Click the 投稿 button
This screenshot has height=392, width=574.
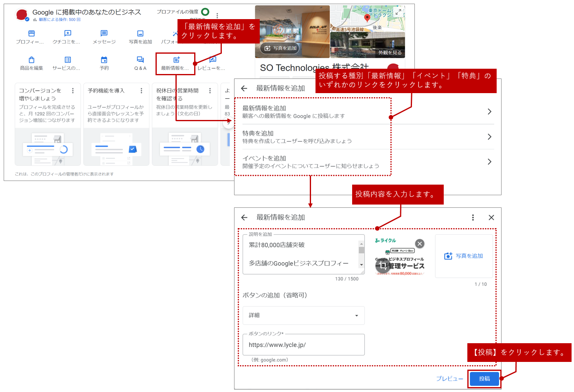484,379
